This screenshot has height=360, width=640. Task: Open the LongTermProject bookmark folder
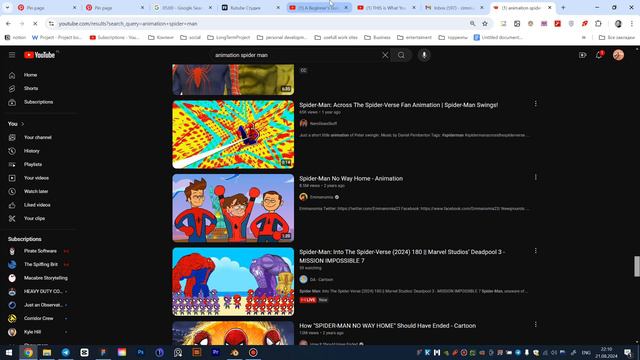click(x=229, y=38)
